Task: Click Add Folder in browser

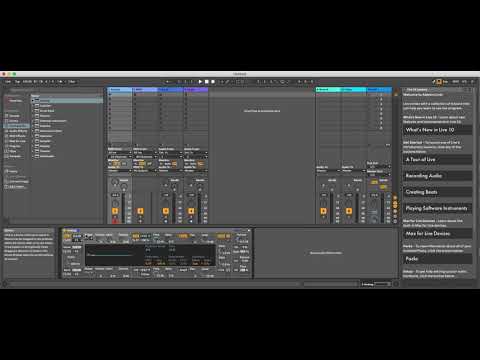Action: tap(17, 187)
